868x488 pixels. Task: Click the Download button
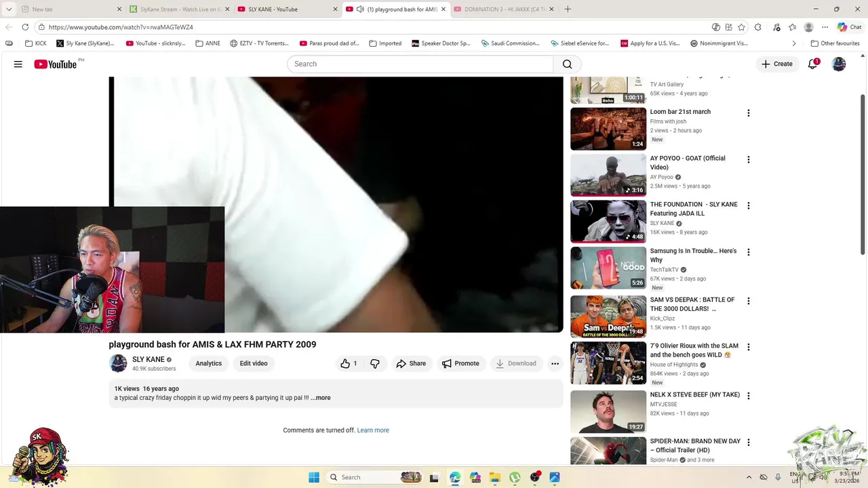(x=516, y=363)
